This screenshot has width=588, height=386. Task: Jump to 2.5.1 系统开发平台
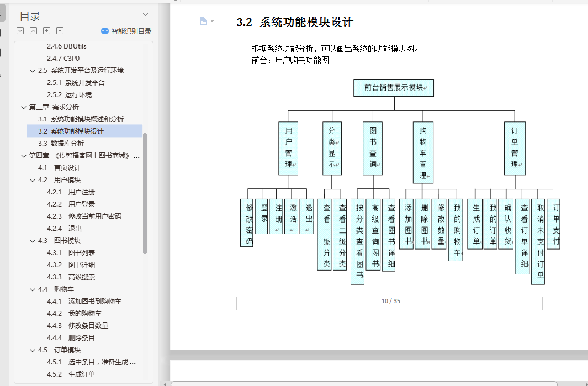[x=76, y=82]
